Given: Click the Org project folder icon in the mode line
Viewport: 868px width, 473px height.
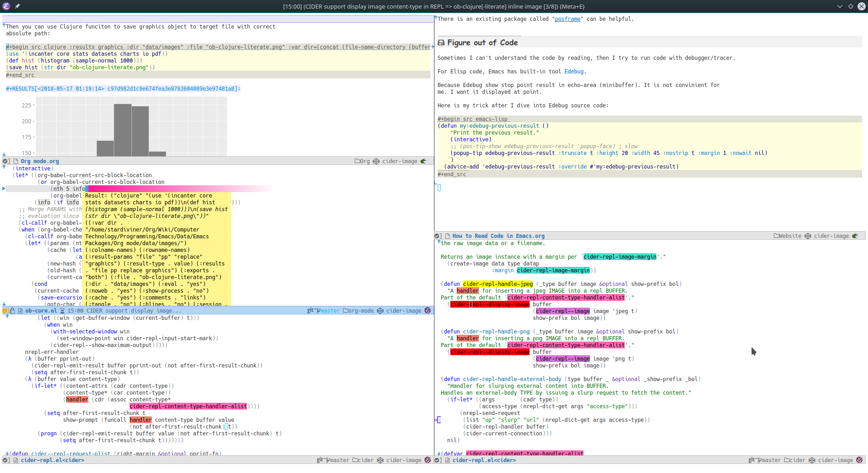Looking at the screenshot, I should 357,161.
